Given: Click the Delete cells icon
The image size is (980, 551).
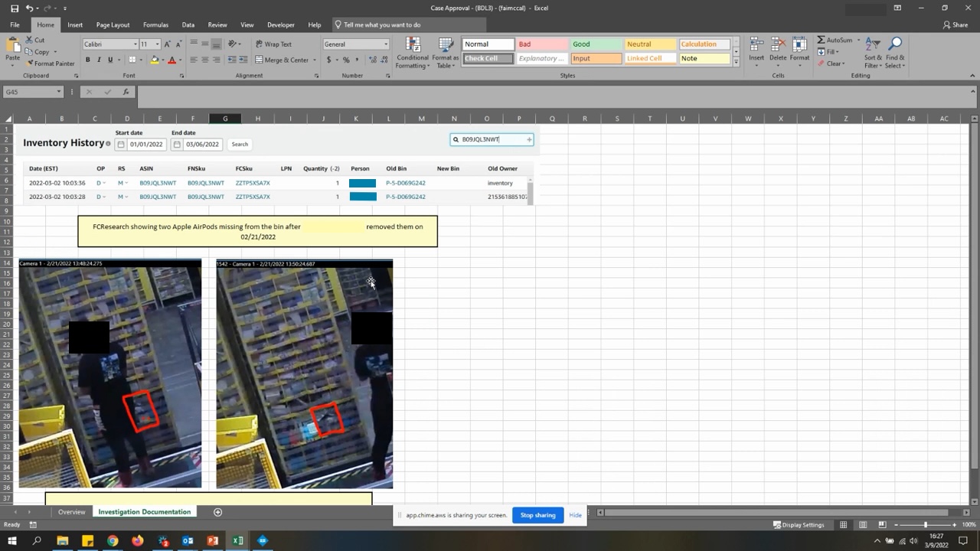Looking at the screenshot, I should (x=778, y=44).
